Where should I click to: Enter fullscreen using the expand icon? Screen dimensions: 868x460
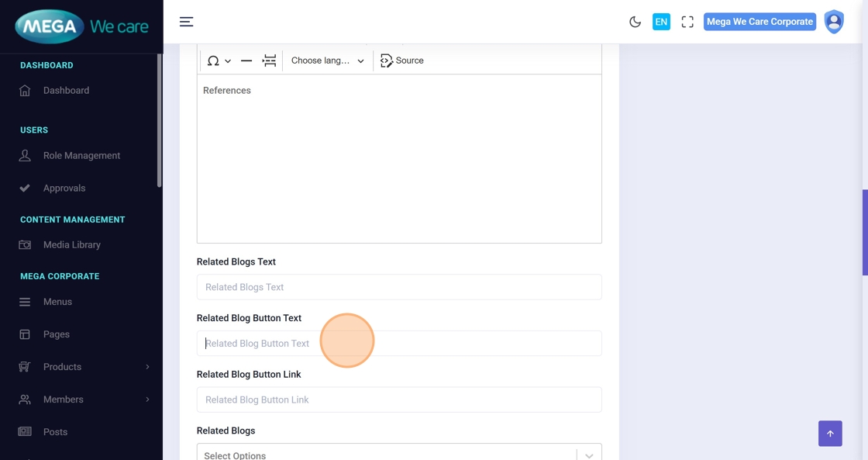click(687, 22)
